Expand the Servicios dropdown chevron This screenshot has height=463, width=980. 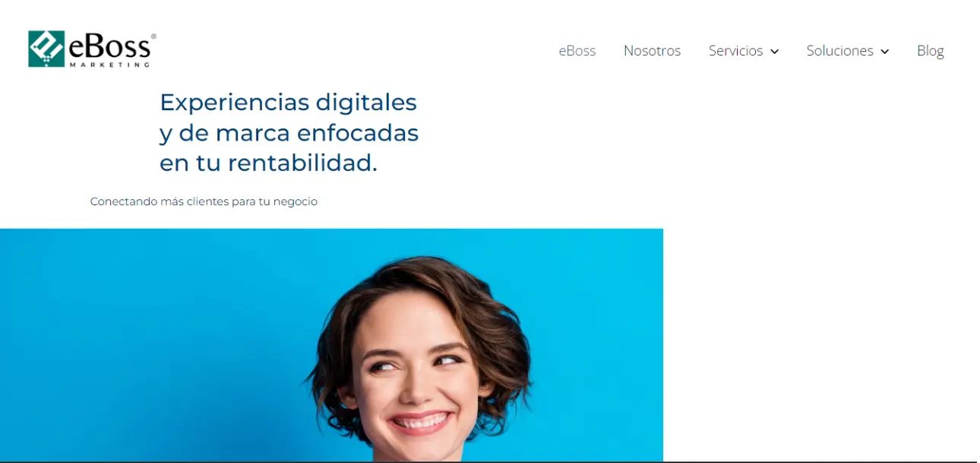[x=774, y=52]
